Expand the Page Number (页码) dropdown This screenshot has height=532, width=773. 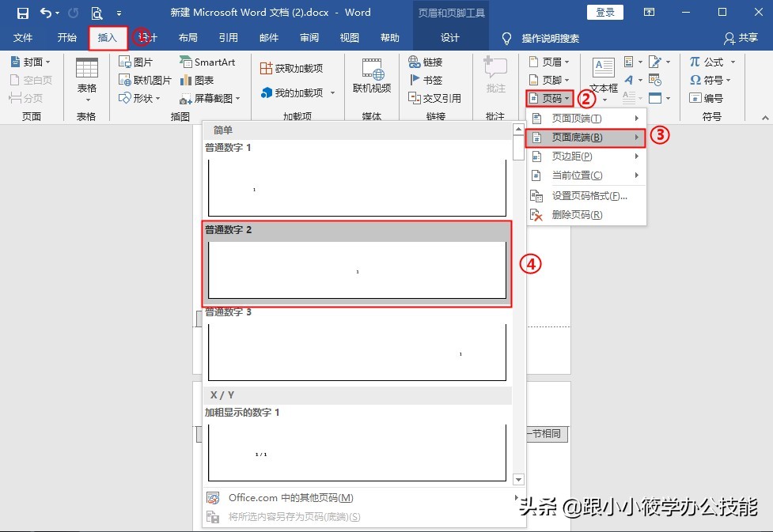click(550, 99)
